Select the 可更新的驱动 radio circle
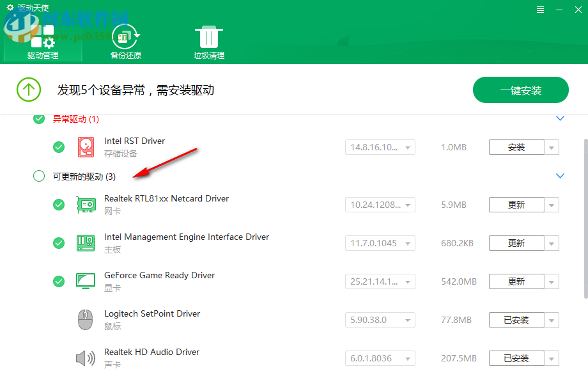 38,175
